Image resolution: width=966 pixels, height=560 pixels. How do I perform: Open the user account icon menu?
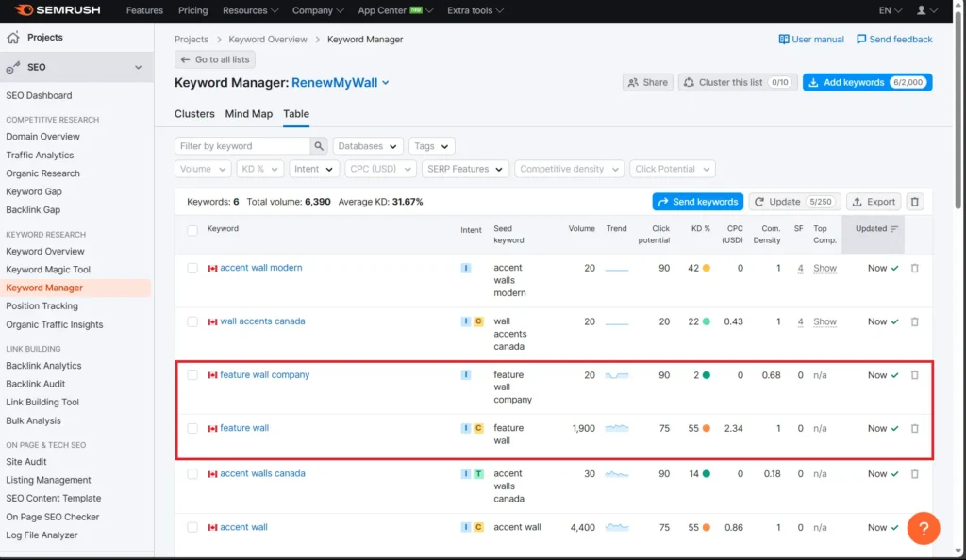click(926, 10)
